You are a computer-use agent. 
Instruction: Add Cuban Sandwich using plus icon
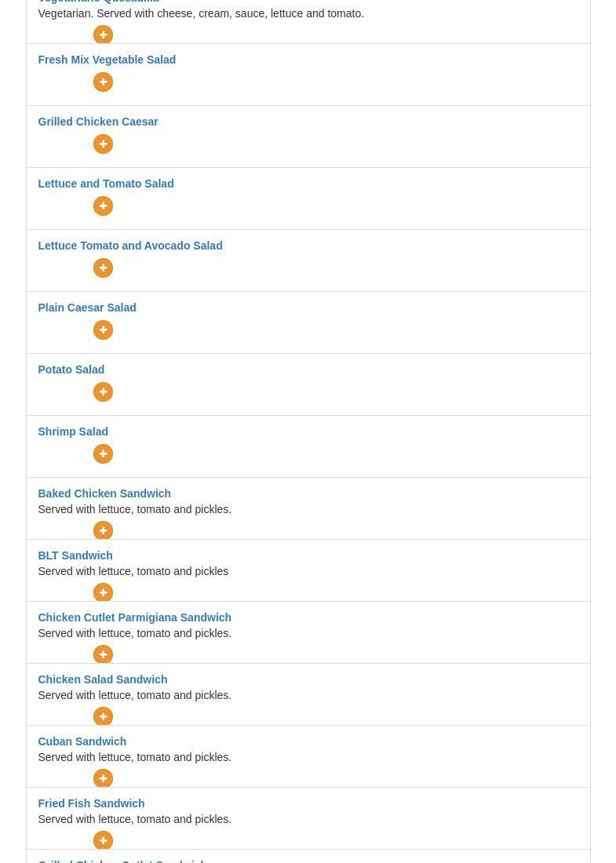(x=103, y=778)
